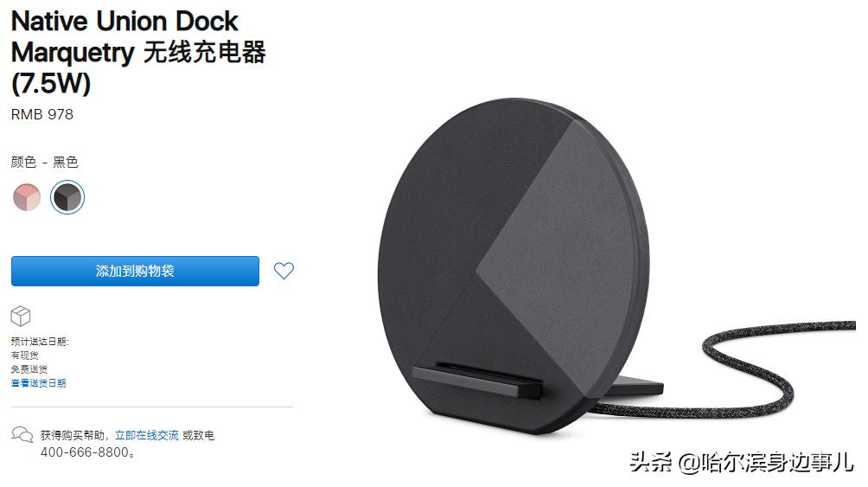Click the 400-666-8800 phone number
This screenshot has height=487, width=868.
click(85, 452)
